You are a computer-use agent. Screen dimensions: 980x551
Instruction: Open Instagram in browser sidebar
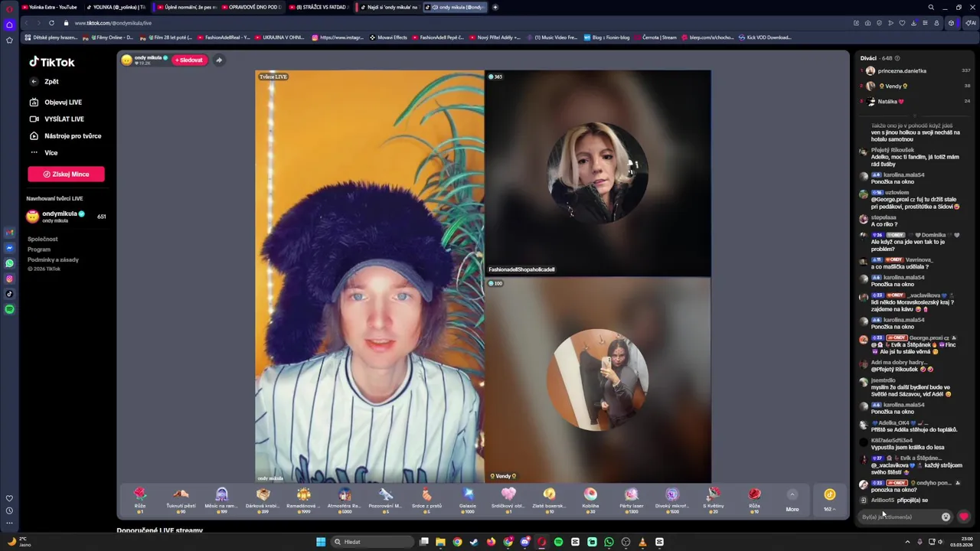pyautogui.click(x=9, y=279)
